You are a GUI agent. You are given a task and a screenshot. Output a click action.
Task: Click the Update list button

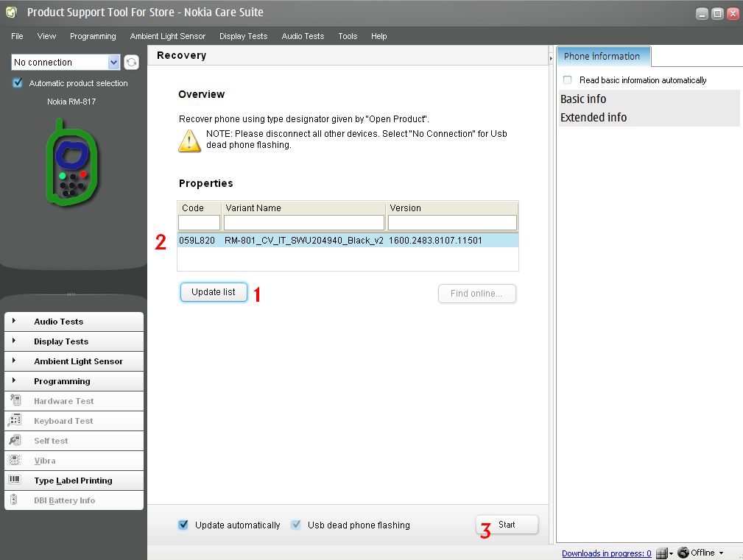(x=214, y=292)
